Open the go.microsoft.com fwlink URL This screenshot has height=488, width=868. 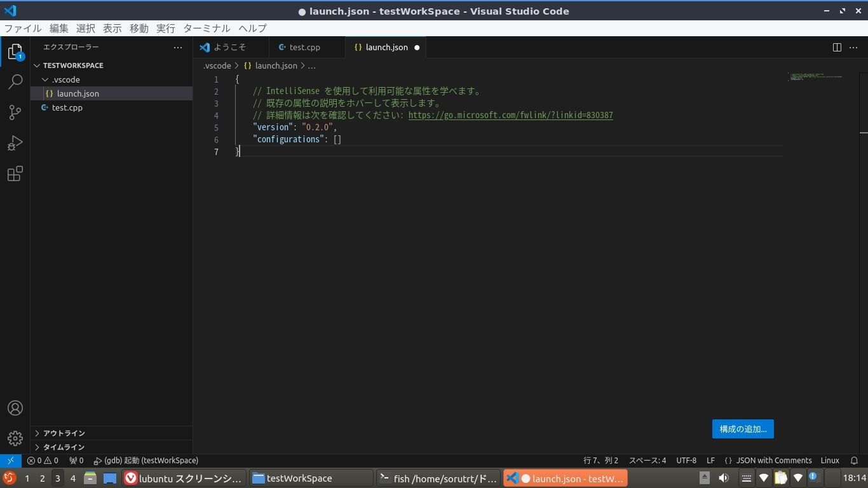click(510, 115)
